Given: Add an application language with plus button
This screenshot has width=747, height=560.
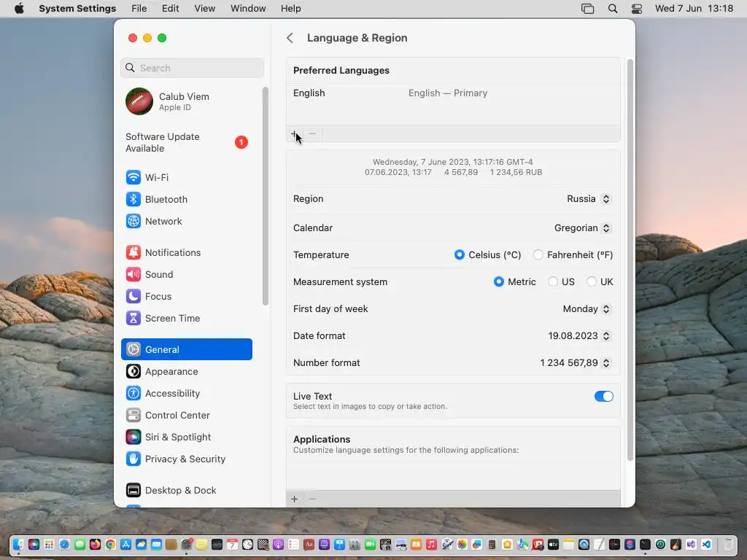Looking at the screenshot, I should [x=295, y=499].
